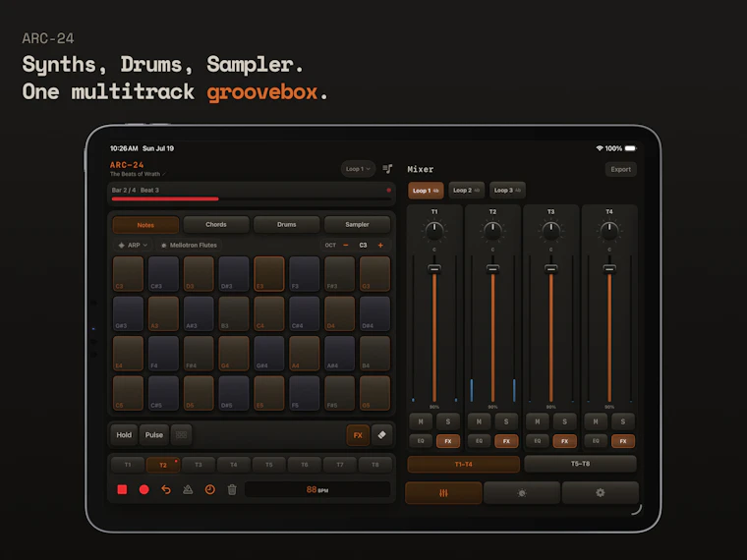747x560 pixels.
Task: Adjust the T1 volume fader
Action: (434, 268)
